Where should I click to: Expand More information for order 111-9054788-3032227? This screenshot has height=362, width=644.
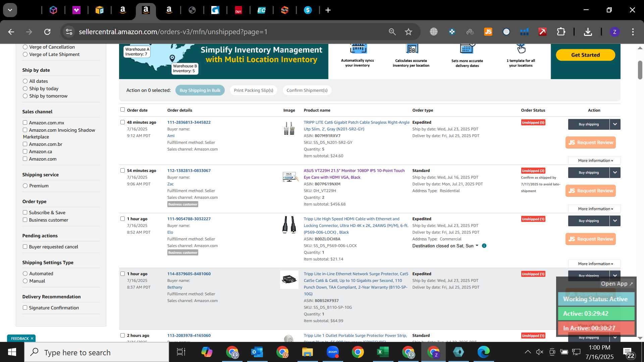[594, 264]
